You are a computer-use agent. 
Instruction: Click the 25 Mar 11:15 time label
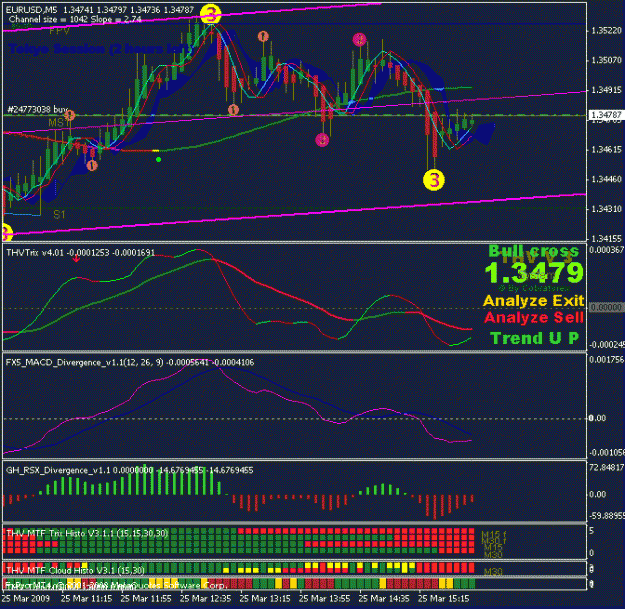click(86, 598)
